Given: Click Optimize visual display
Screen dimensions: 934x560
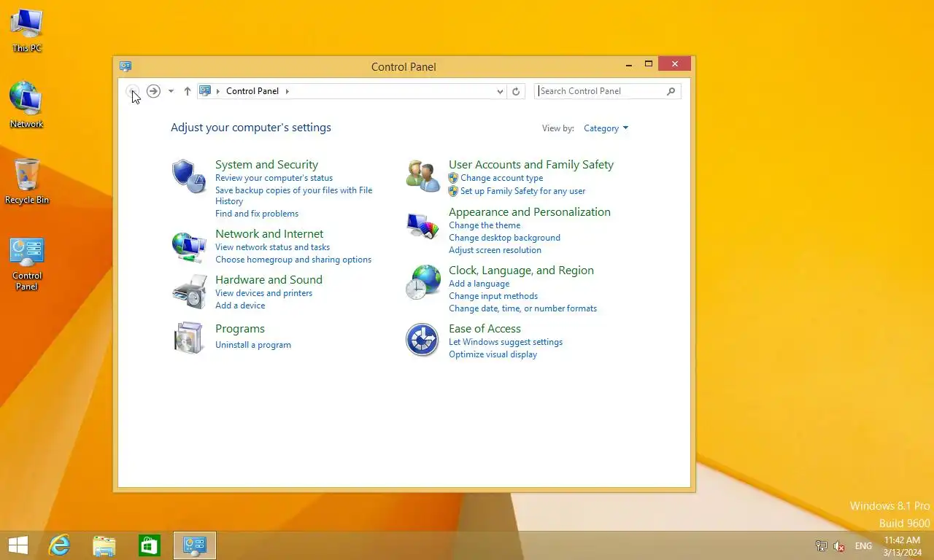Looking at the screenshot, I should pos(493,354).
